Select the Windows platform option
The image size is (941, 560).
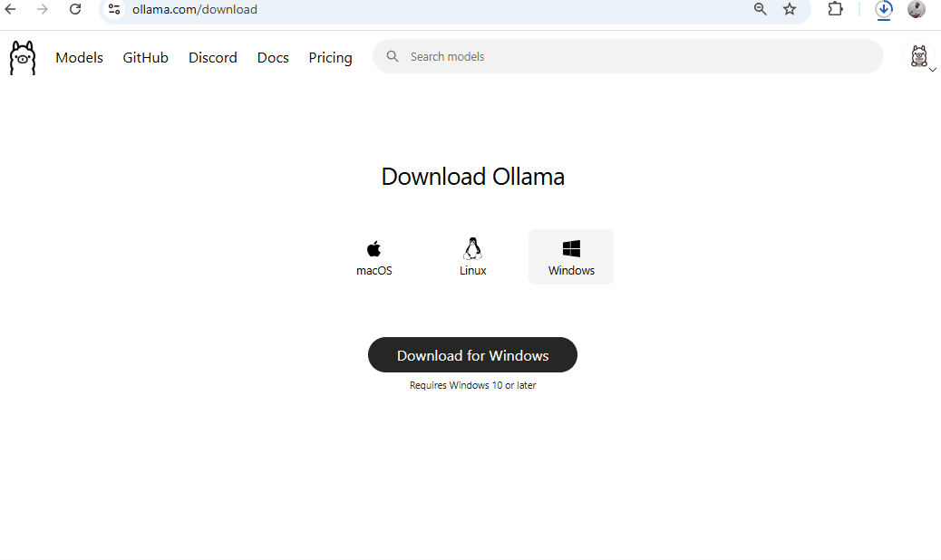571,256
